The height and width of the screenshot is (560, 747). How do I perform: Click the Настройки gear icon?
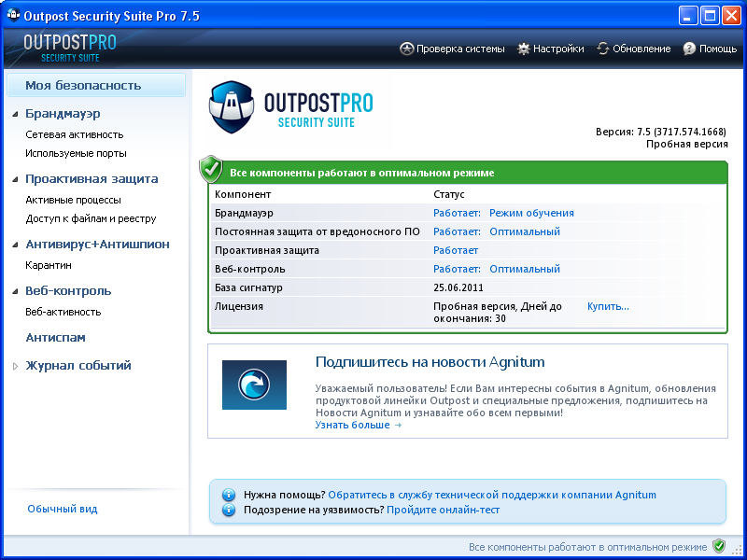524,49
